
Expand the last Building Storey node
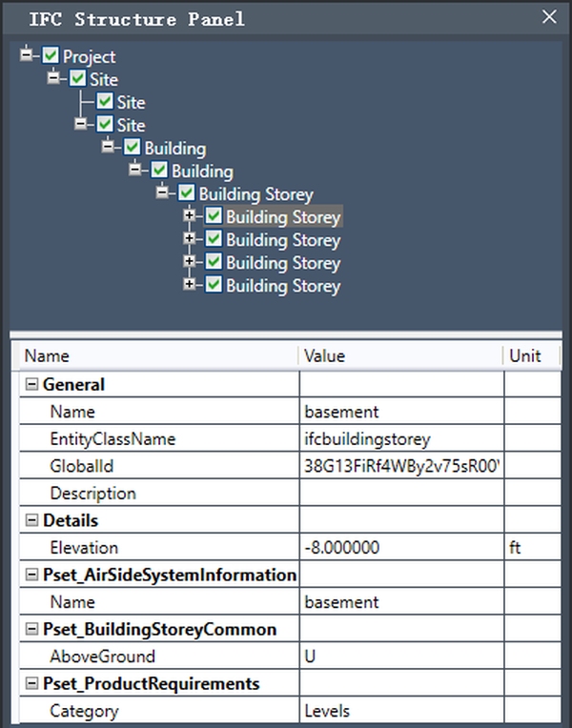point(189,284)
